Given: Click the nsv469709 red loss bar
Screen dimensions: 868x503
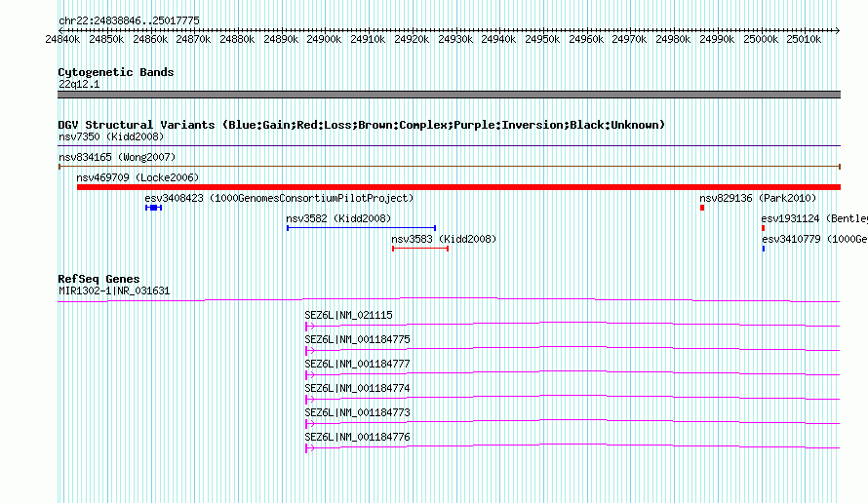Looking at the screenshot, I should [458, 187].
